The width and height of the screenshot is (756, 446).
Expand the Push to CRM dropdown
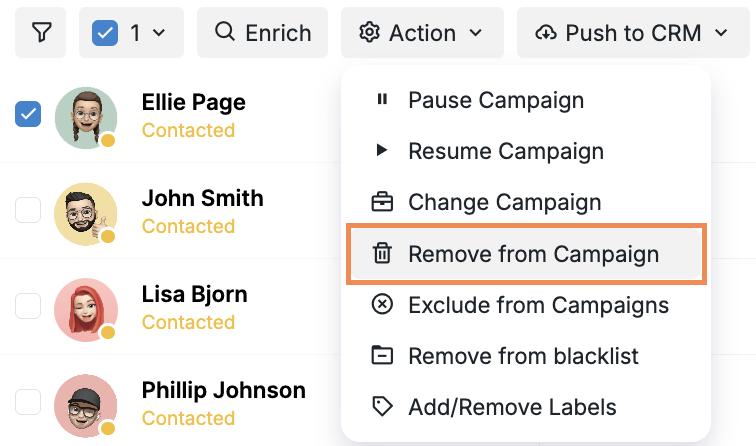[x=632, y=33]
